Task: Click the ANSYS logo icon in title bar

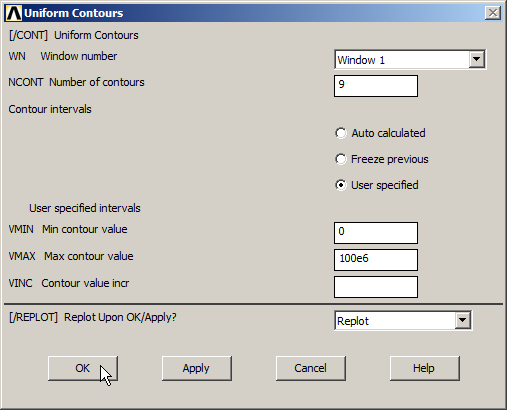Action: click(14, 13)
